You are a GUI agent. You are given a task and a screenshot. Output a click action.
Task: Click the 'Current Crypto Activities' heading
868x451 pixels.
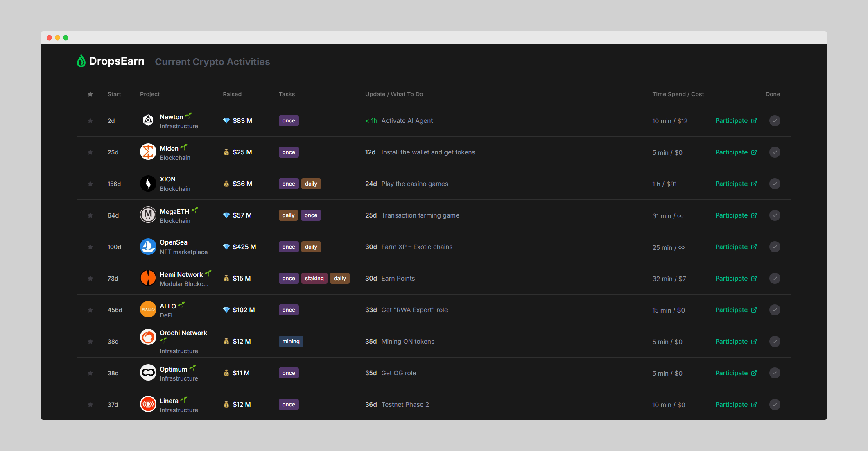click(212, 62)
